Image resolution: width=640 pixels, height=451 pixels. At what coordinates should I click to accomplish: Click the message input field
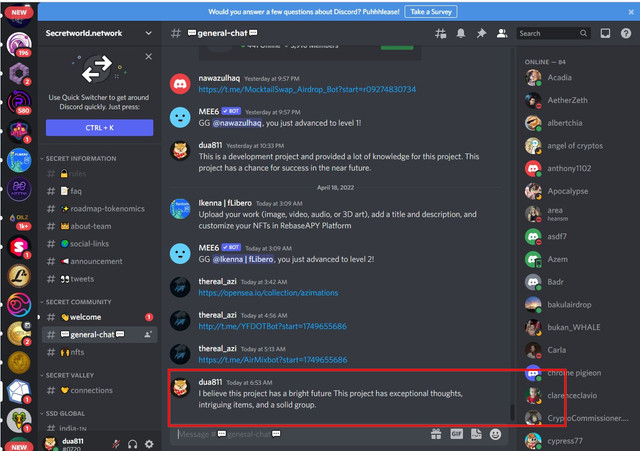tap(302, 434)
